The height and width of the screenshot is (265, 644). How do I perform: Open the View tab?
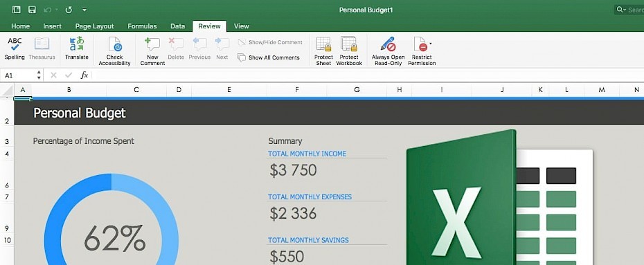[x=242, y=26]
